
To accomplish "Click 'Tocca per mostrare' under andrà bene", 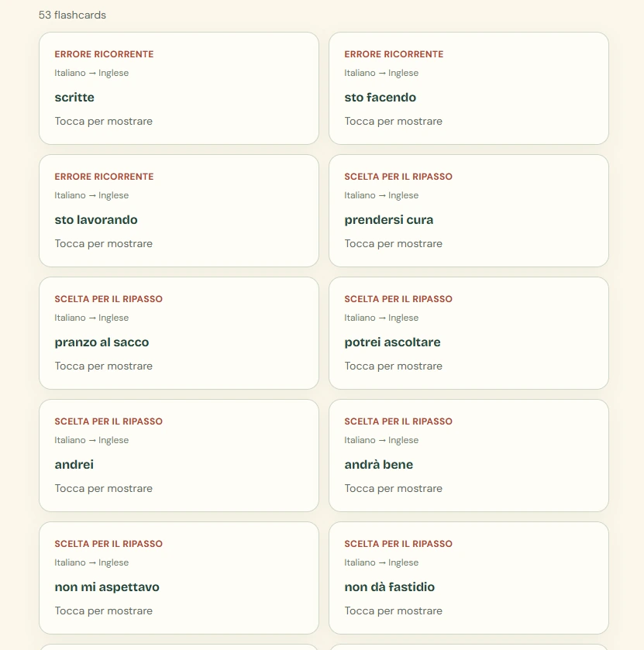I will point(393,488).
